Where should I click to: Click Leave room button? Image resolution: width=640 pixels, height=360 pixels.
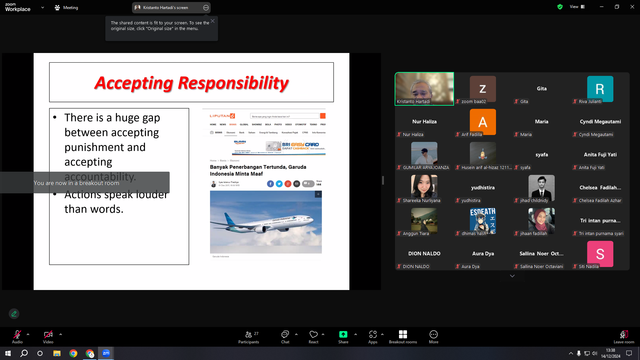click(624, 337)
